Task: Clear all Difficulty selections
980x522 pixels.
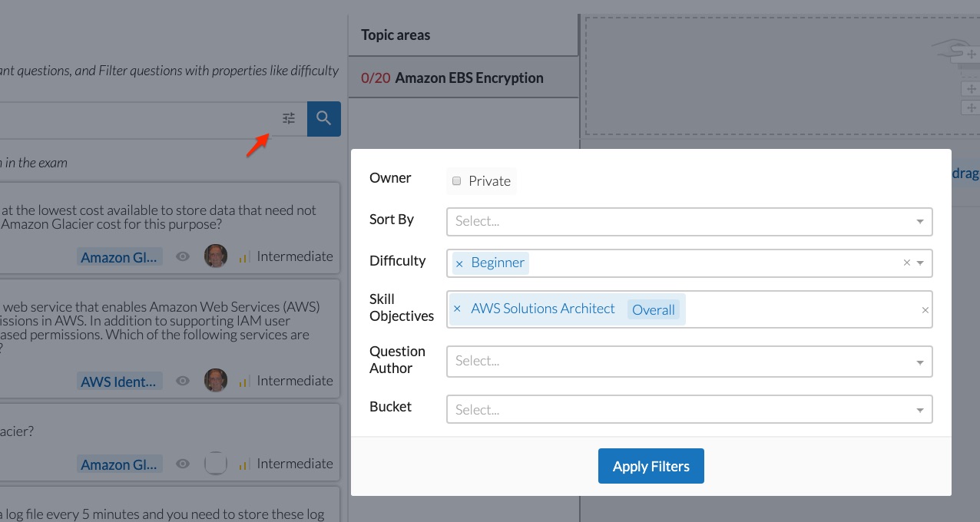Action: pyautogui.click(x=906, y=263)
